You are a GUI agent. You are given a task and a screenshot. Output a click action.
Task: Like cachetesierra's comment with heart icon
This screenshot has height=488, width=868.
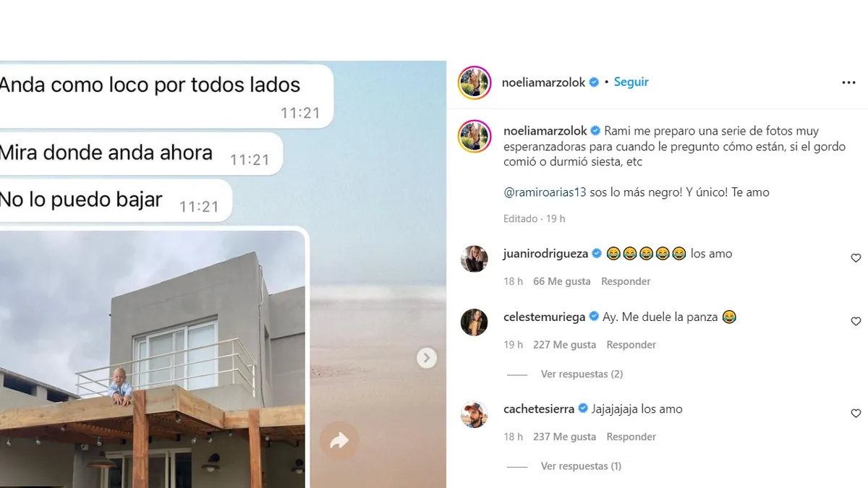click(856, 414)
